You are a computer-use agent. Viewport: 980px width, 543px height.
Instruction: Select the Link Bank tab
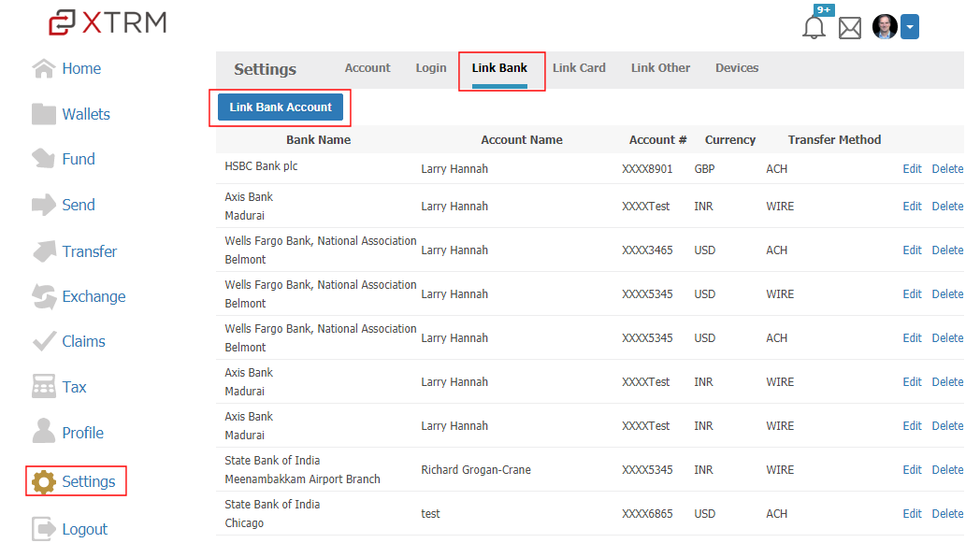(x=499, y=68)
